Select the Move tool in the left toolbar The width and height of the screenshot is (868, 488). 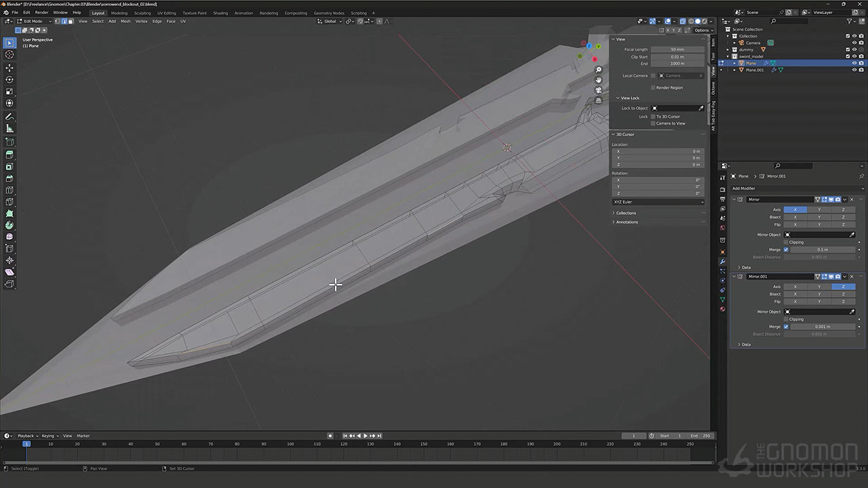tap(9, 68)
